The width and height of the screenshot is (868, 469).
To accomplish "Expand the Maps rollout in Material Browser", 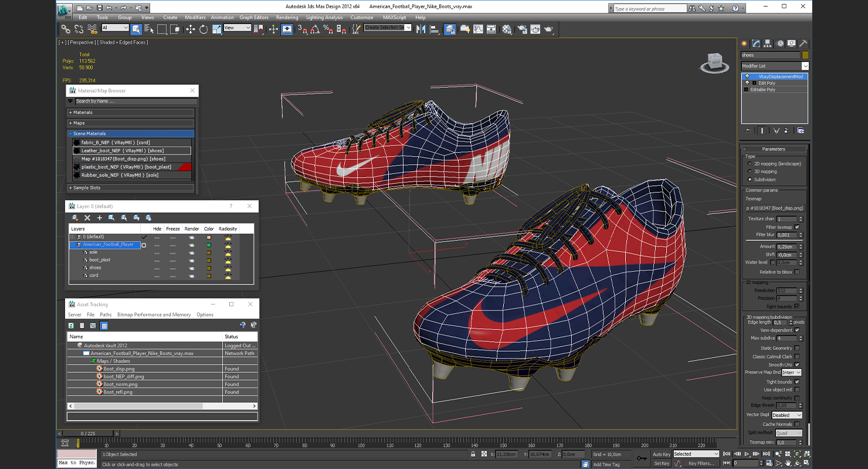I will pyautogui.click(x=131, y=123).
